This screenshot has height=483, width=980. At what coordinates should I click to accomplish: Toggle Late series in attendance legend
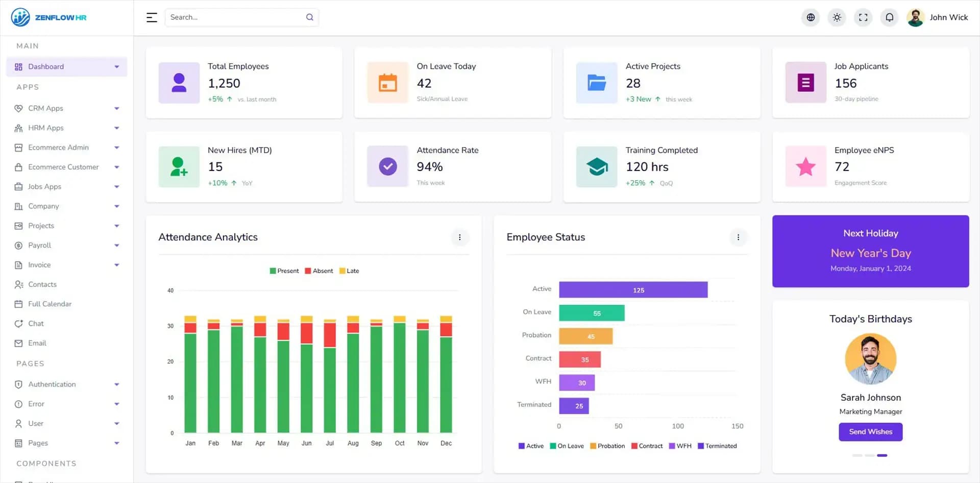pyautogui.click(x=349, y=271)
